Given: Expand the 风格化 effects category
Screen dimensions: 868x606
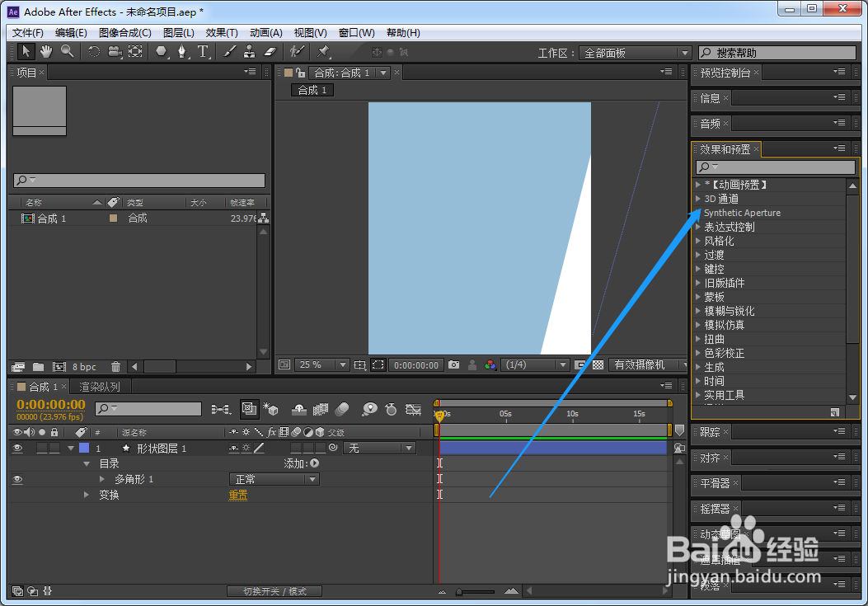Looking at the screenshot, I should point(698,241).
